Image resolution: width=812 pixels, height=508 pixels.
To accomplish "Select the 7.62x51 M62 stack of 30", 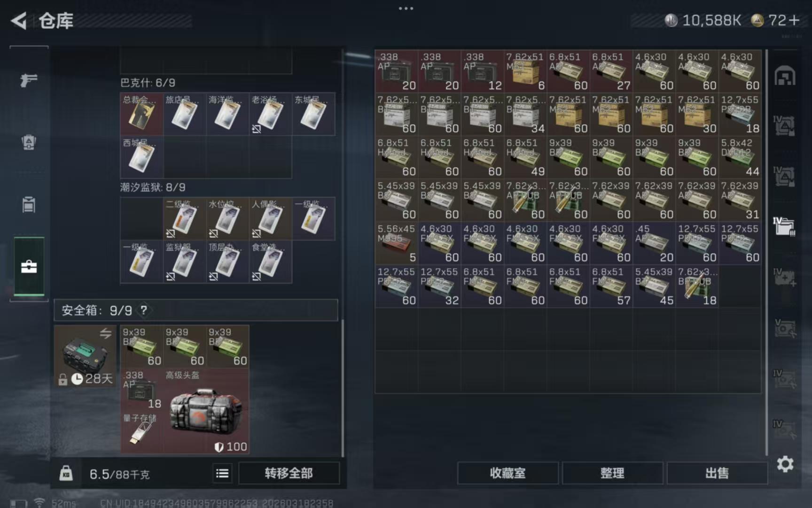I will coord(697,114).
